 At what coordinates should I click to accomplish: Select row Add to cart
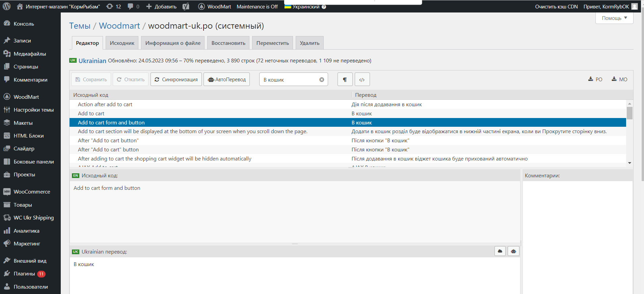[348, 113]
